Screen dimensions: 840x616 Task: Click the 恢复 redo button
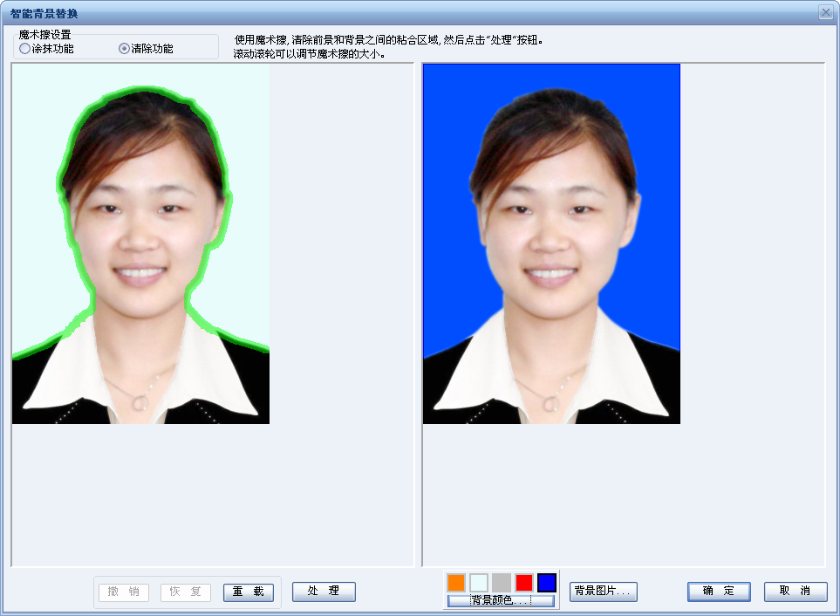186,592
